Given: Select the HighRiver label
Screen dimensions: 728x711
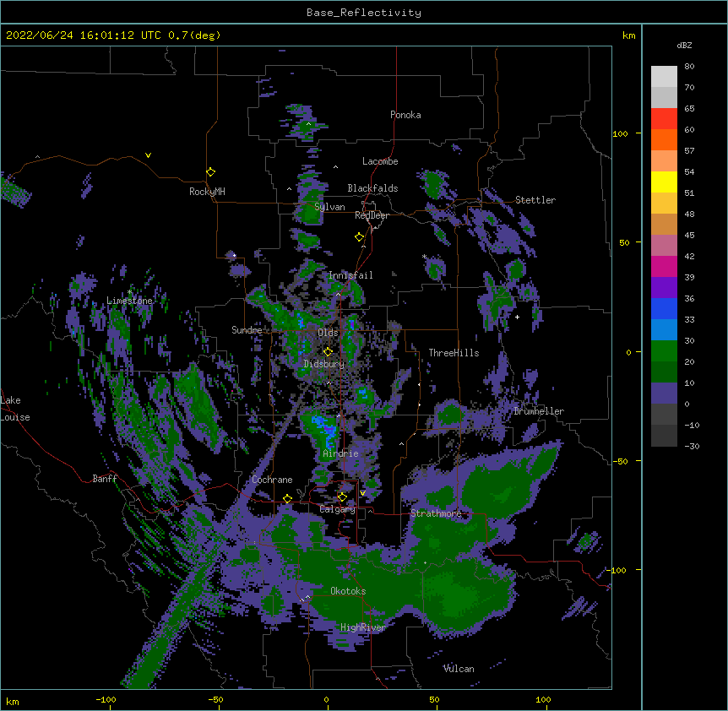Looking at the screenshot, I should [363, 627].
